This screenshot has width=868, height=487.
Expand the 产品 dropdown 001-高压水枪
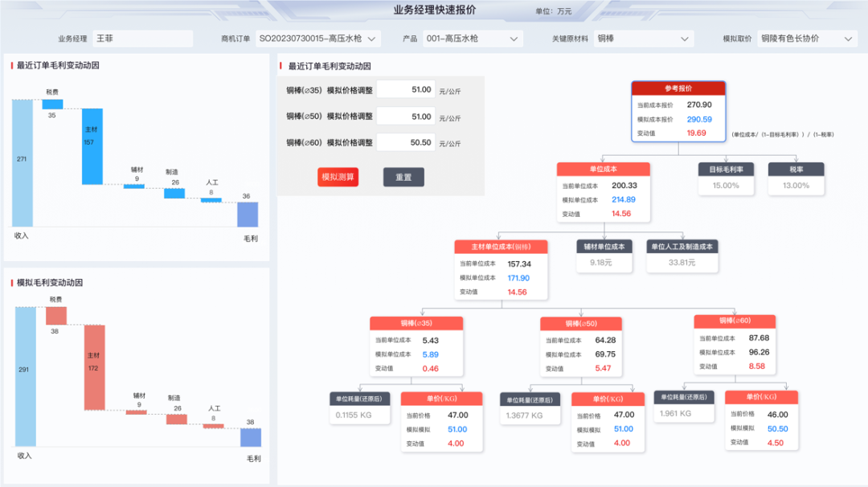pyautogui.click(x=473, y=39)
